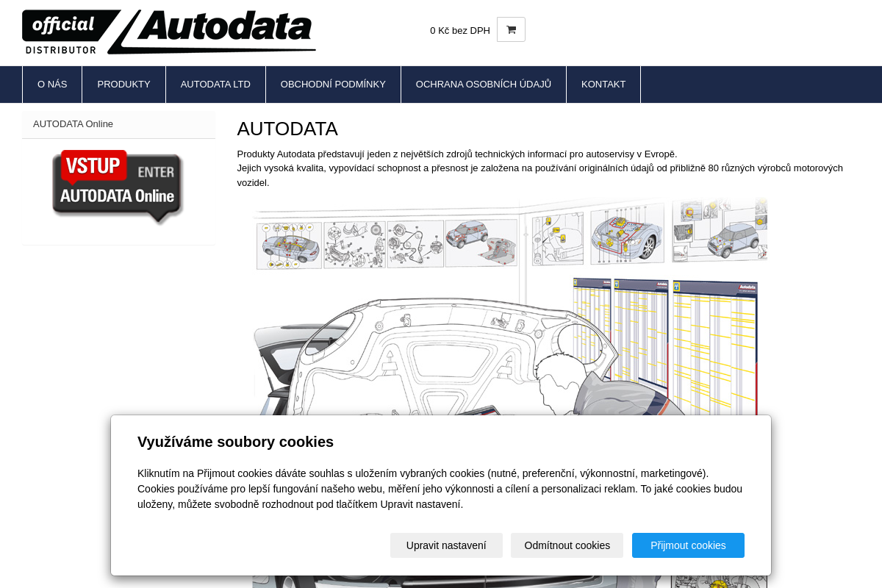Click the VSTUP ENTER Autodata Online banner
The width and height of the screenshot is (882, 588).
click(x=118, y=186)
